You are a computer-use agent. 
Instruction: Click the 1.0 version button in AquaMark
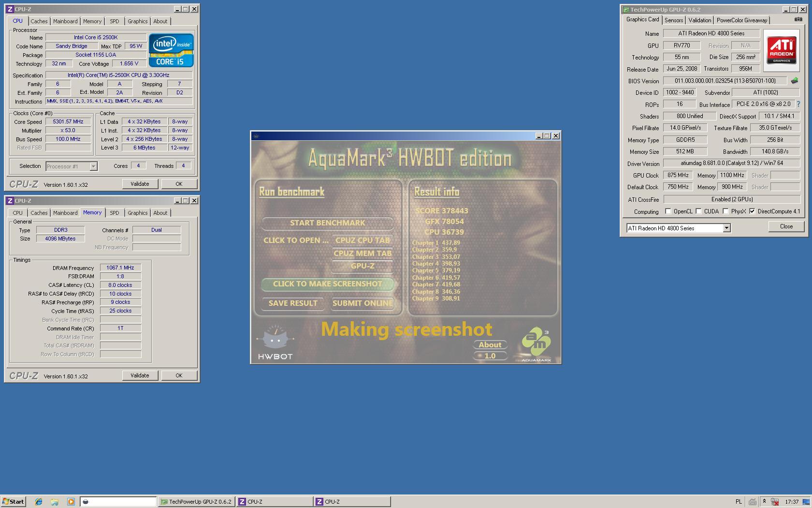point(490,356)
